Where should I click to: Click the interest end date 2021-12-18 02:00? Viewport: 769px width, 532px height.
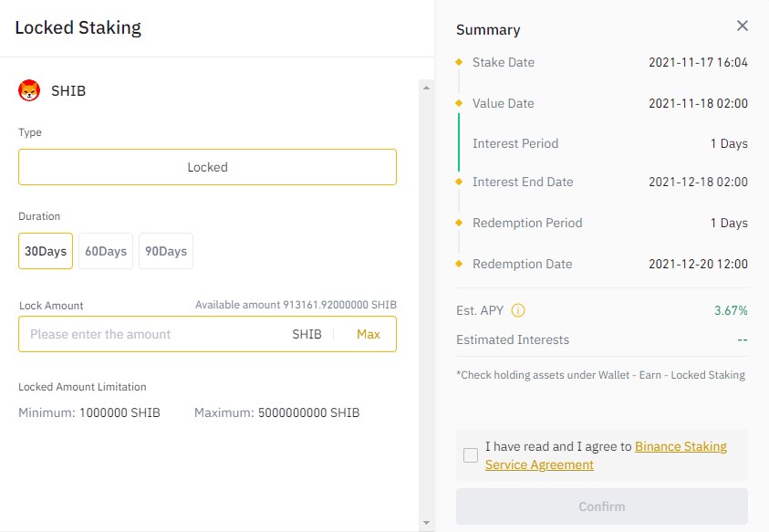coord(699,183)
